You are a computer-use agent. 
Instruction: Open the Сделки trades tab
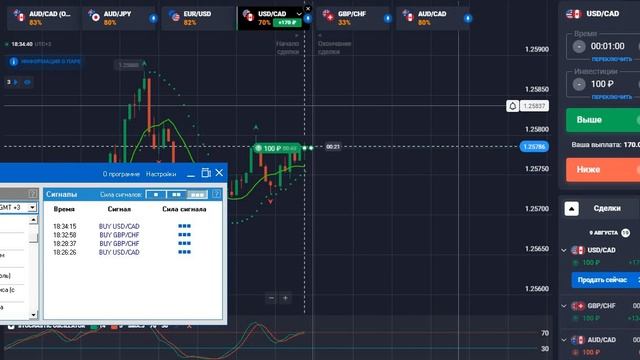[607, 208]
